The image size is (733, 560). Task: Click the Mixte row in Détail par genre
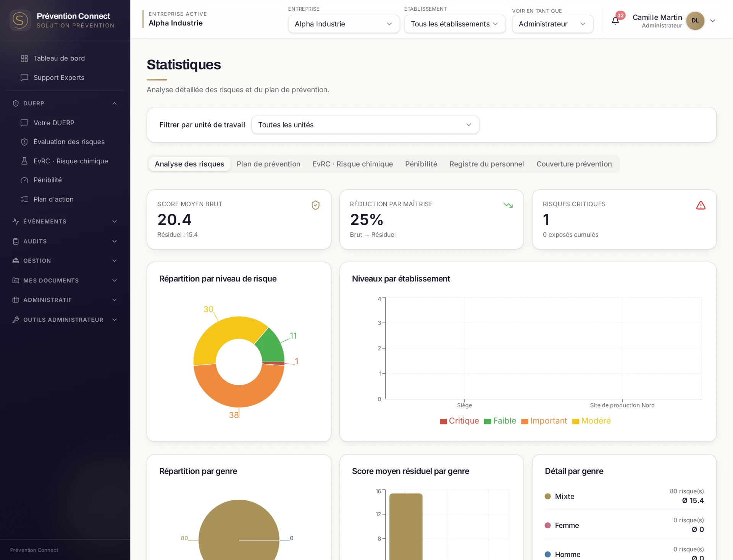(x=624, y=496)
